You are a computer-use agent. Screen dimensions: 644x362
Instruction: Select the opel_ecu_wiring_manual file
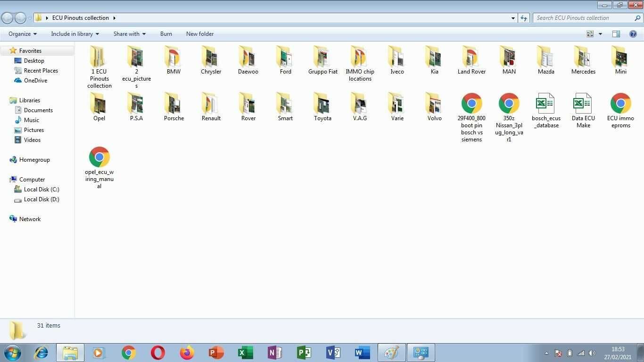[99, 168]
